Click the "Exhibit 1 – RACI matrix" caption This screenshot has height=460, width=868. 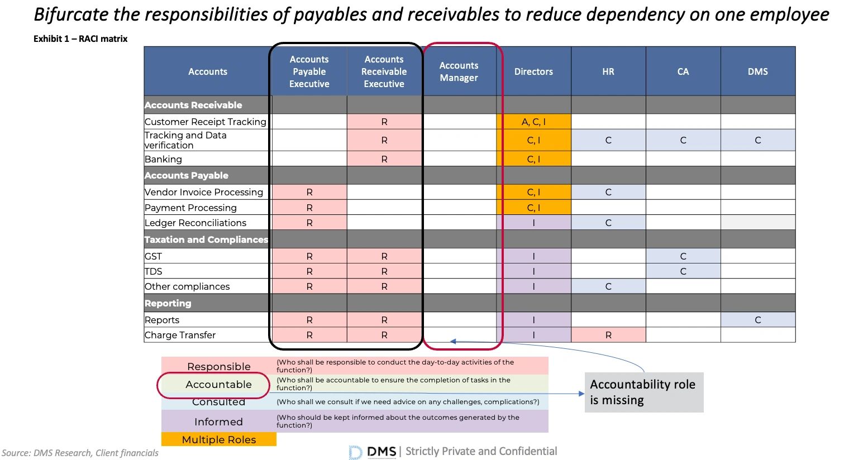(80, 39)
